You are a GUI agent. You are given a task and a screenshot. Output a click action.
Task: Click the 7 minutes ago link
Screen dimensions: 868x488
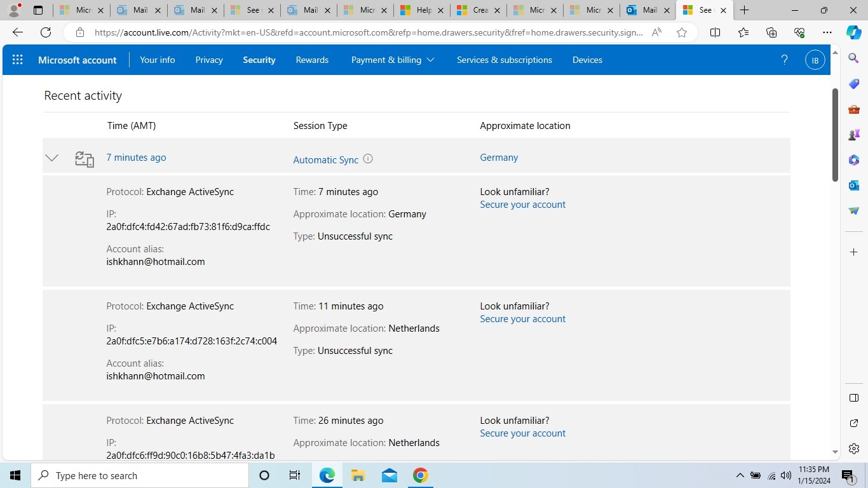tap(136, 158)
